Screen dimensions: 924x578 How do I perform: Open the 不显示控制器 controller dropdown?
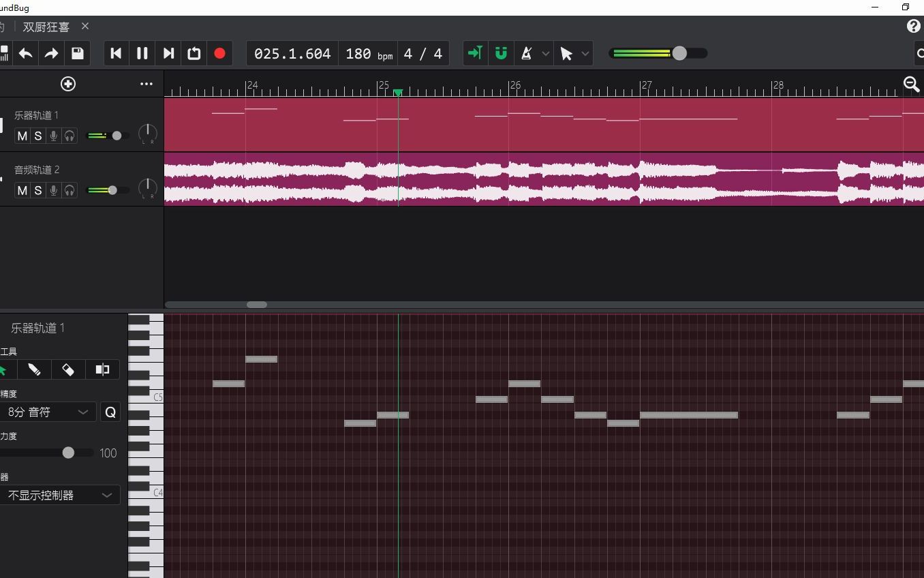point(59,495)
